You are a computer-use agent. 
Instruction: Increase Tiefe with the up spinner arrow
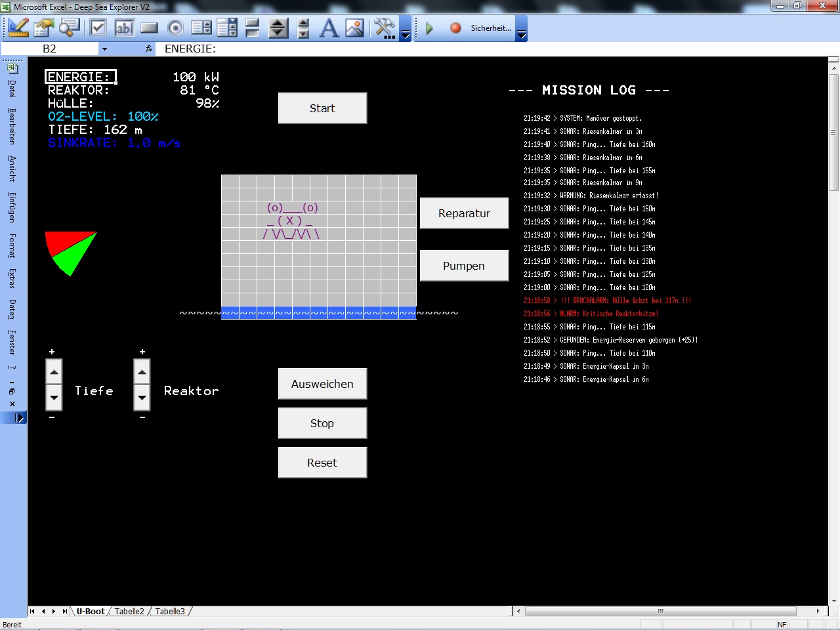click(x=54, y=373)
